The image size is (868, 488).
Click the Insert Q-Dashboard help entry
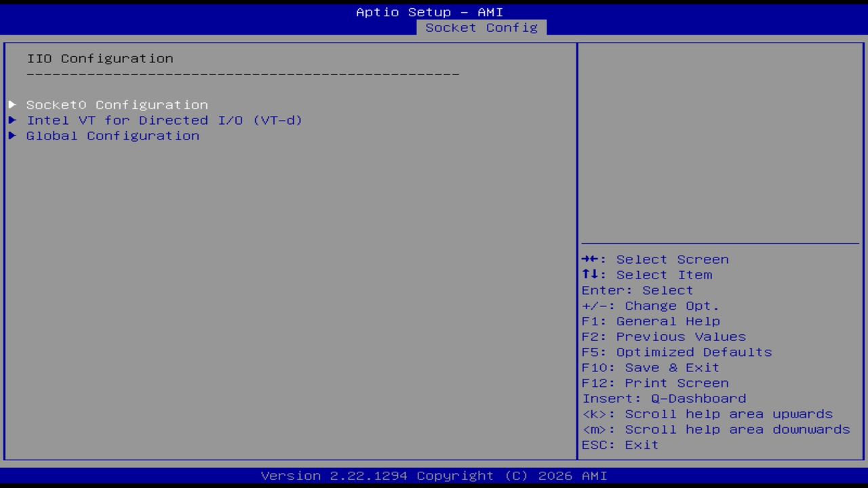click(664, 399)
